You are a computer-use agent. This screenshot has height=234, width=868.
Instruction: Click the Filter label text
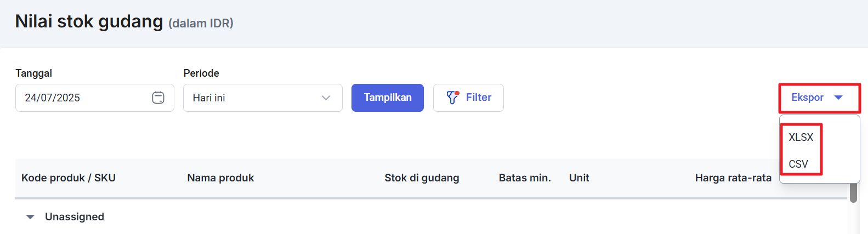pyautogui.click(x=478, y=98)
